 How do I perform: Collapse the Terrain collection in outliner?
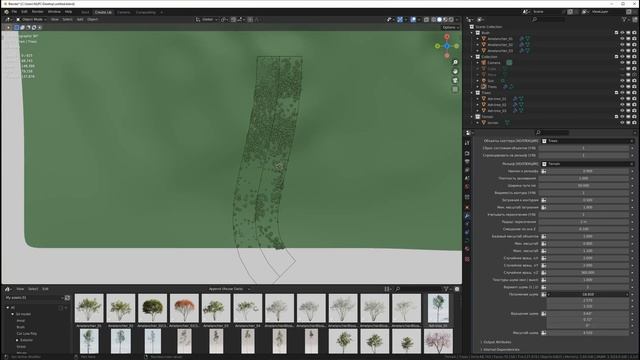tap(472, 117)
